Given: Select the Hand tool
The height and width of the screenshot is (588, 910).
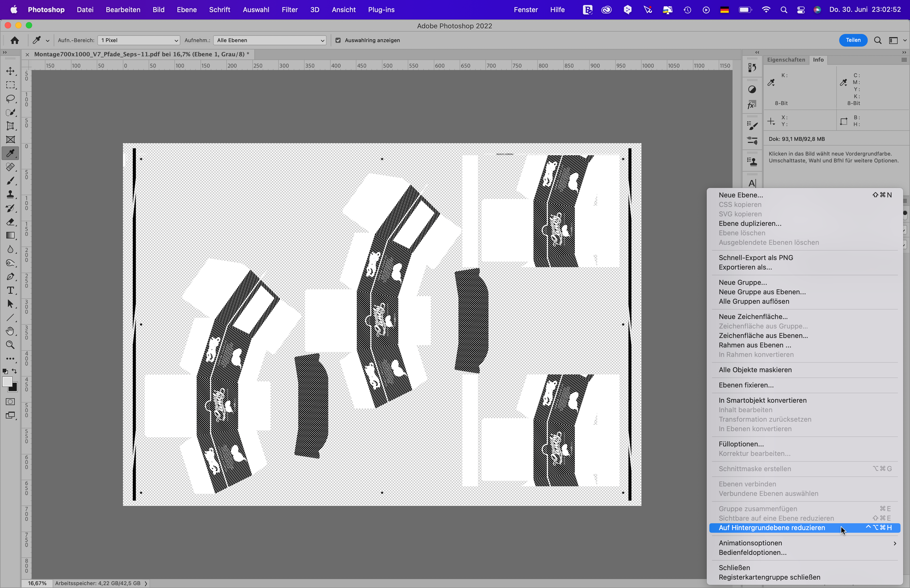Looking at the screenshot, I should (x=10, y=331).
